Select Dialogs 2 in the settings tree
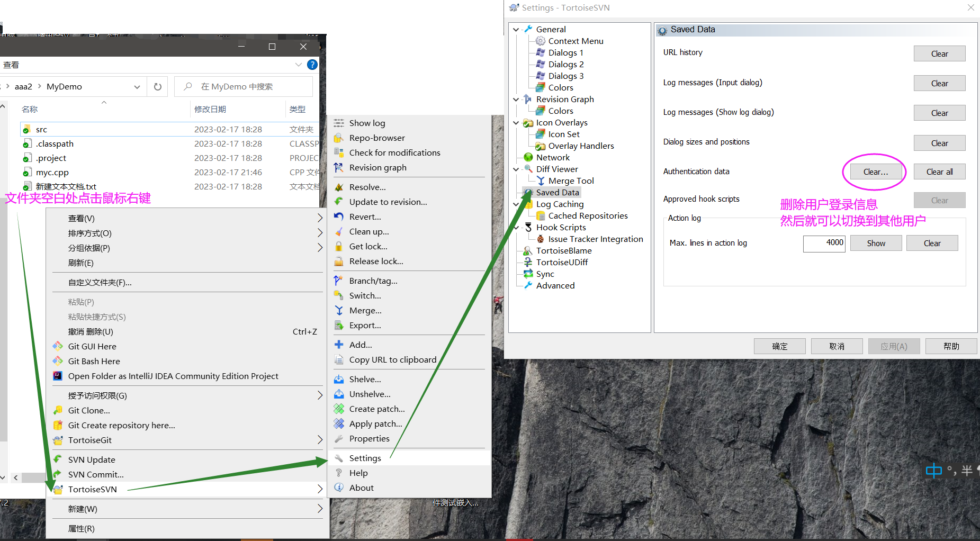Screen dimensions: 980x541 click(x=566, y=64)
